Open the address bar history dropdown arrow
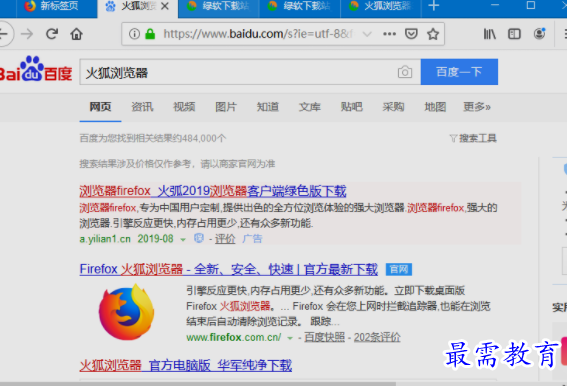Screen dimensions: 567x386 [x=367, y=34]
